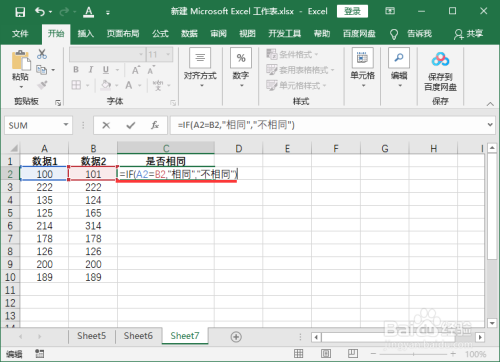Open the 百度网盘 tab

click(x=359, y=33)
